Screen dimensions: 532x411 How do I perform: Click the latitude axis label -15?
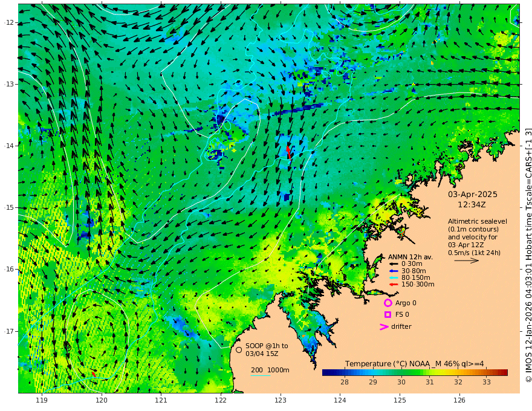[9, 207]
